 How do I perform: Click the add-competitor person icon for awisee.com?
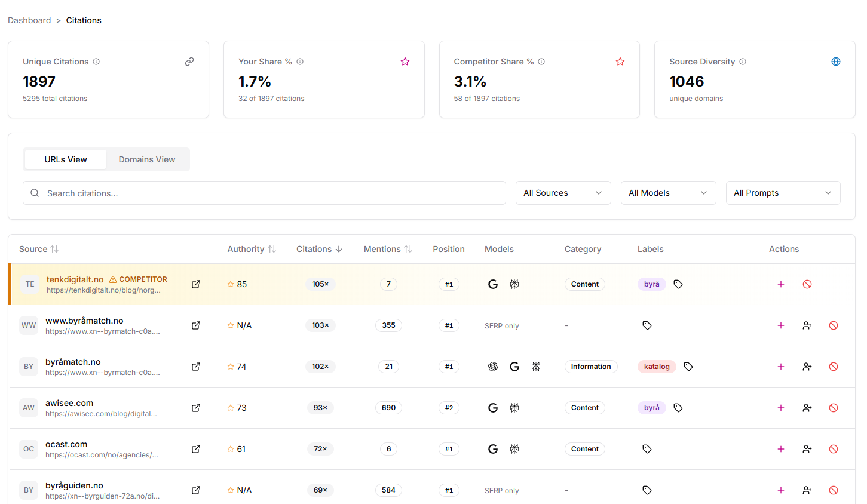point(807,408)
